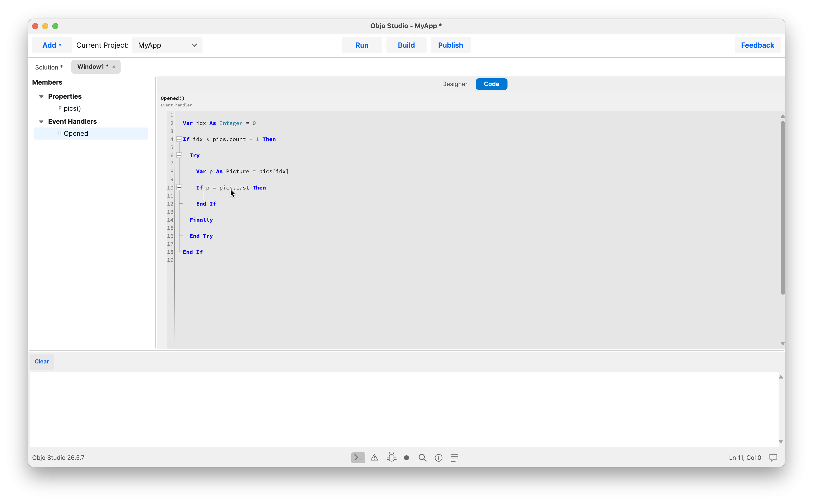The width and height of the screenshot is (813, 504).
Task: Click 'Var idx As Integer = 0' line
Action: 219,123
